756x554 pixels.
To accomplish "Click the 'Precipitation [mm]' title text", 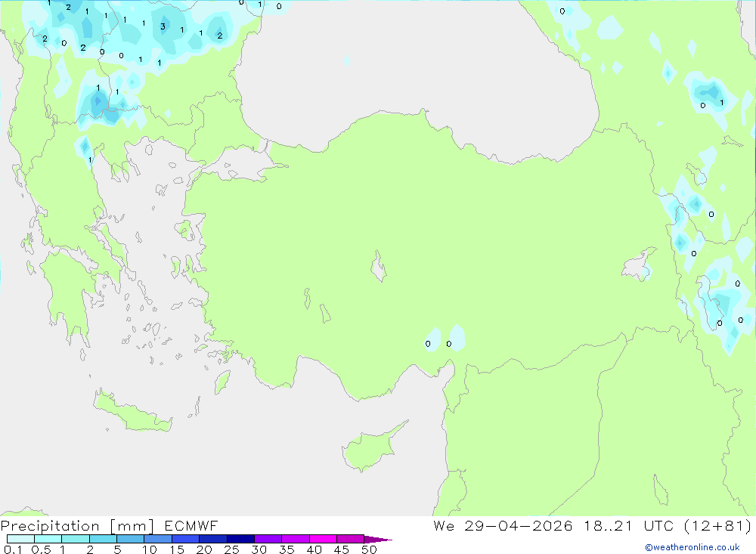I will click(77, 526).
